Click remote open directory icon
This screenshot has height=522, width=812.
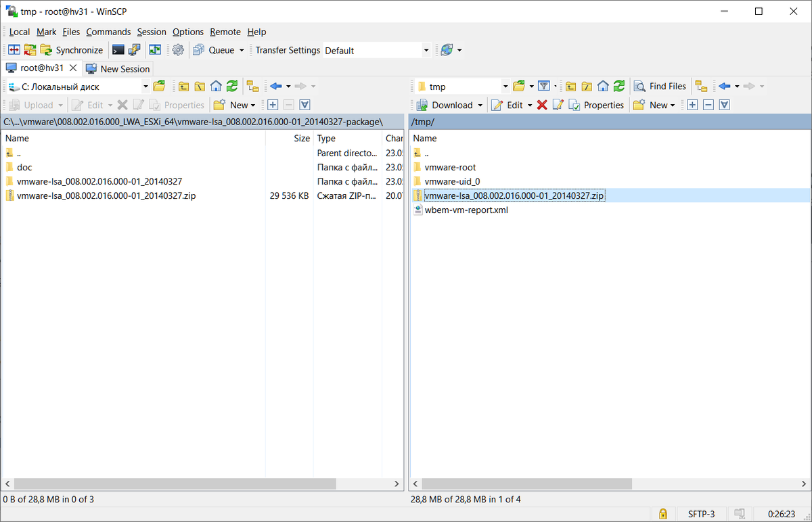coord(519,86)
